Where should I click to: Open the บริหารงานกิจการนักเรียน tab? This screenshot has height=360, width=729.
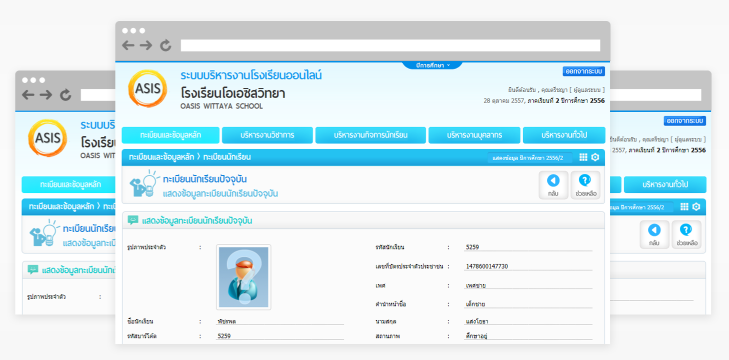371,135
